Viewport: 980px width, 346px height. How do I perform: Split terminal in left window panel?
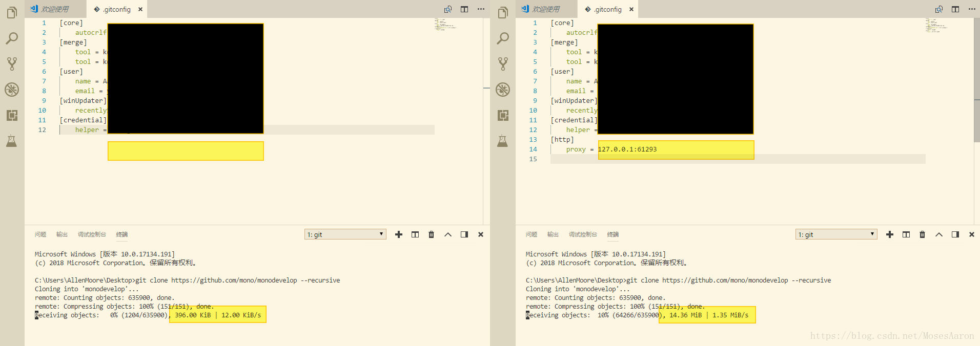[x=415, y=234]
